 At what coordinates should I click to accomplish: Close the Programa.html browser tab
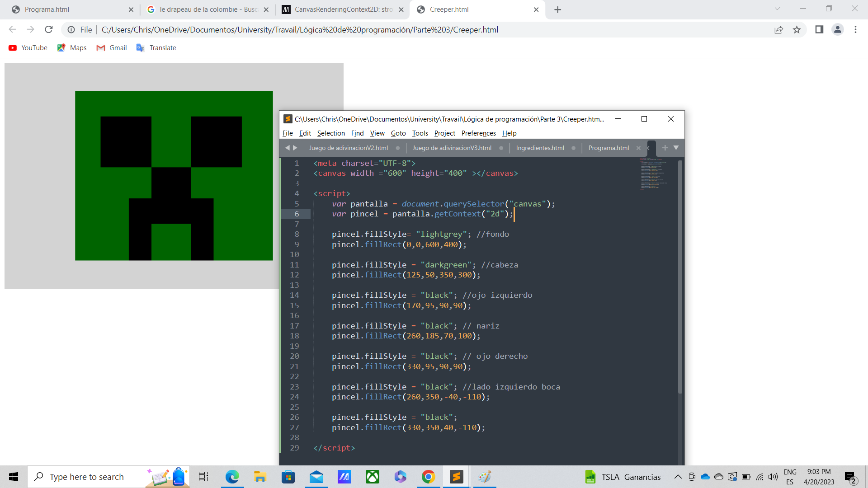(x=131, y=9)
